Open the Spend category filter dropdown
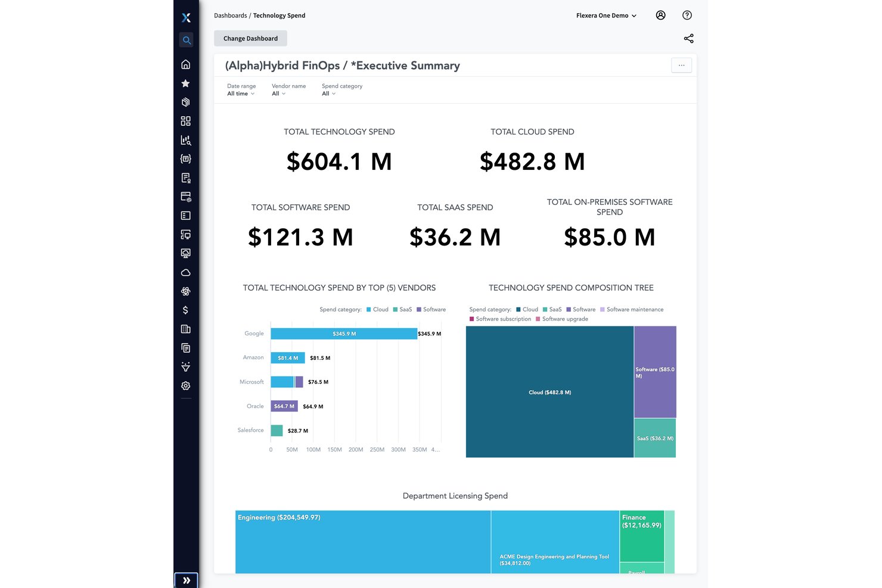 [x=329, y=94]
